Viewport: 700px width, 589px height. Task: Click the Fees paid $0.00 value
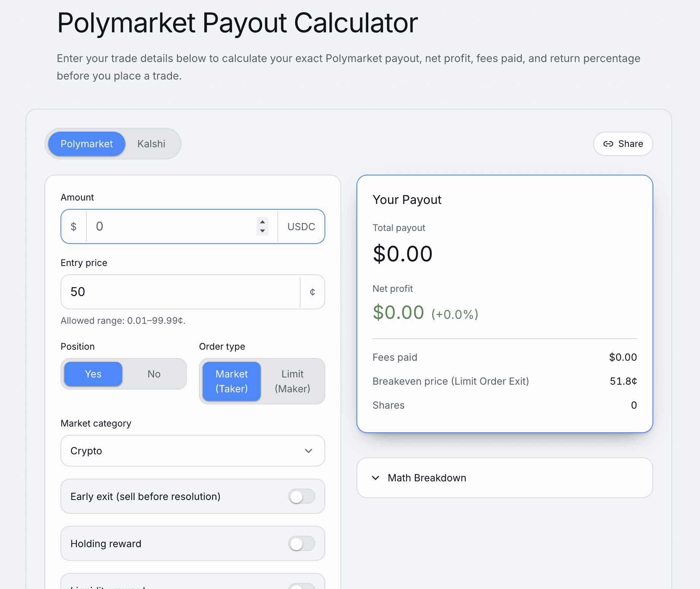(623, 357)
